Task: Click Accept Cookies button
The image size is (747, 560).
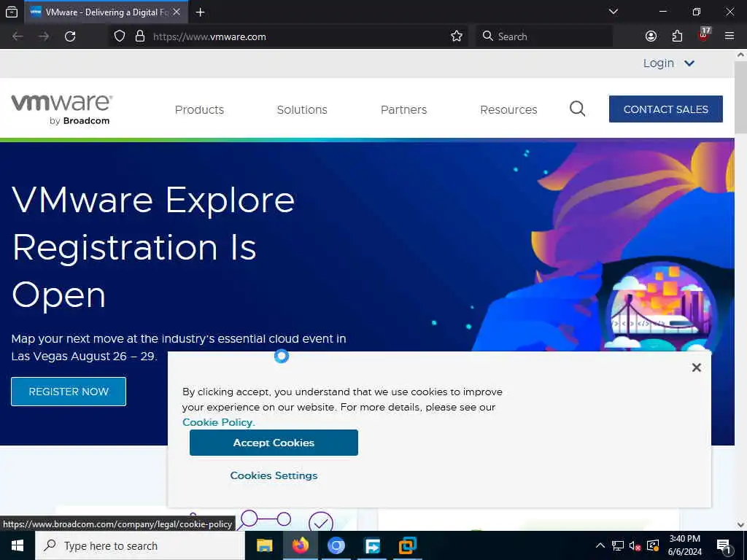Action: pos(274,443)
